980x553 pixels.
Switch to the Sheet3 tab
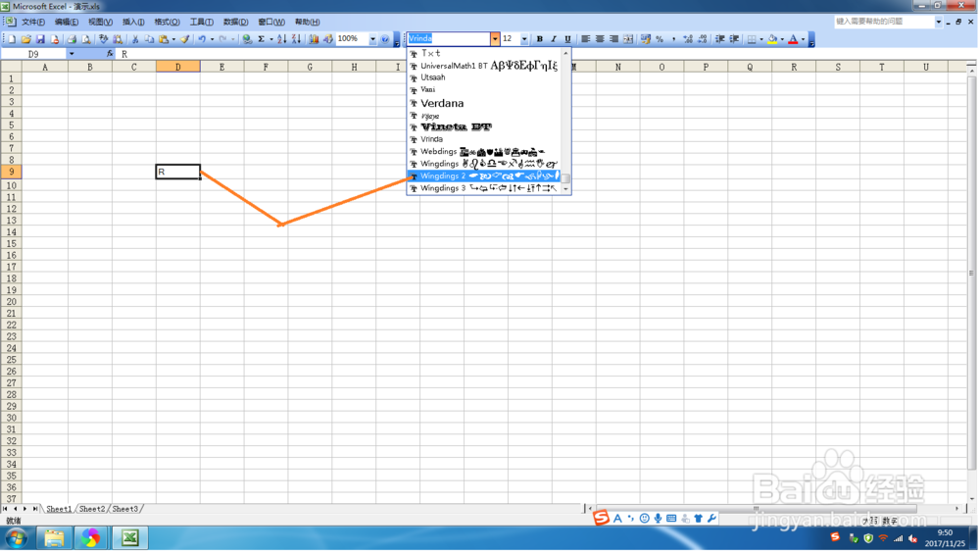[125, 510]
